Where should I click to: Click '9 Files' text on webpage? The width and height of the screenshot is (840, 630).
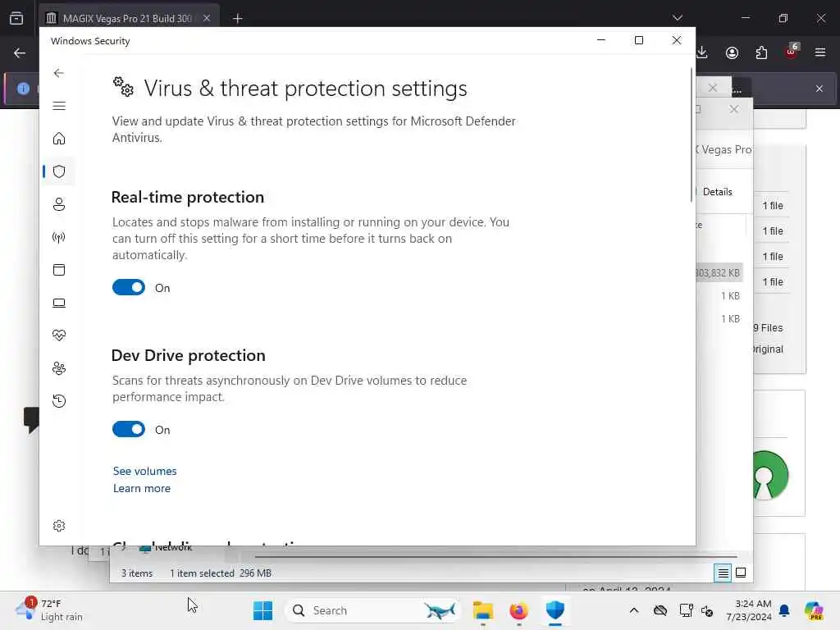coord(768,327)
